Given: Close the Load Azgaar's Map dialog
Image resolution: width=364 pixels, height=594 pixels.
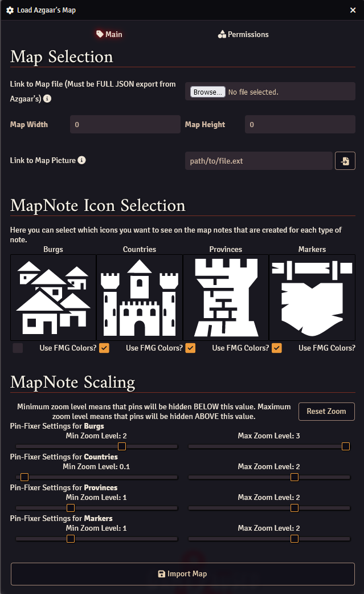Looking at the screenshot, I should tap(353, 10).
